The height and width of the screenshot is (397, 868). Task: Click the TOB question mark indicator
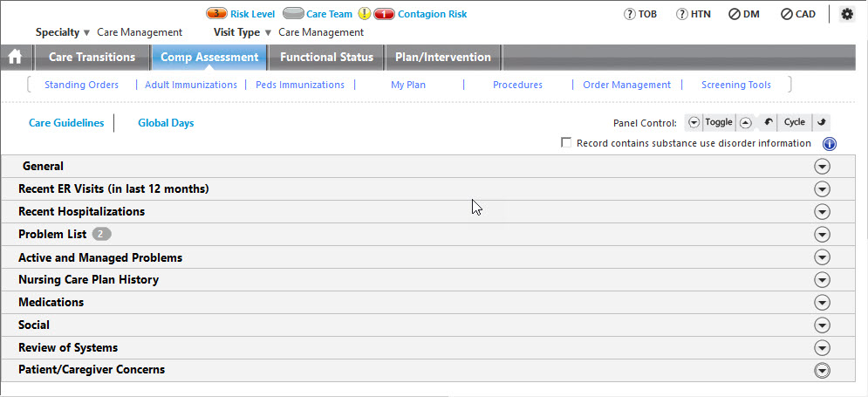[x=630, y=14]
